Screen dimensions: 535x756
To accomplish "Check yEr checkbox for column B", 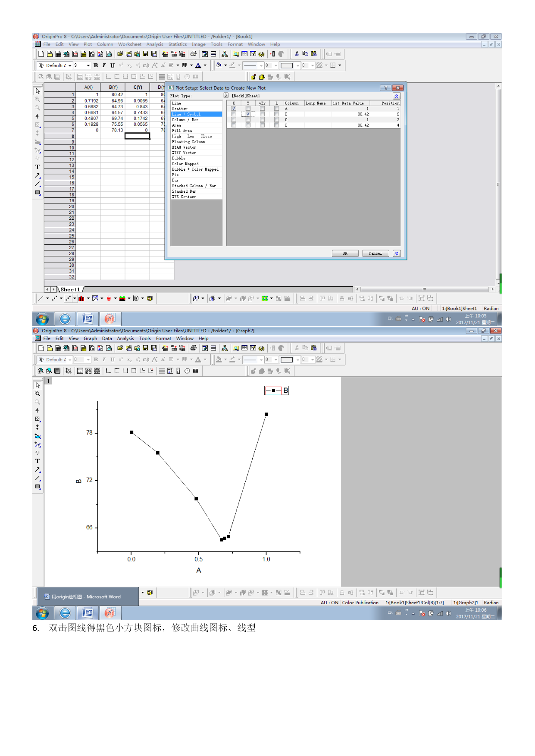I will tap(262, 114).
